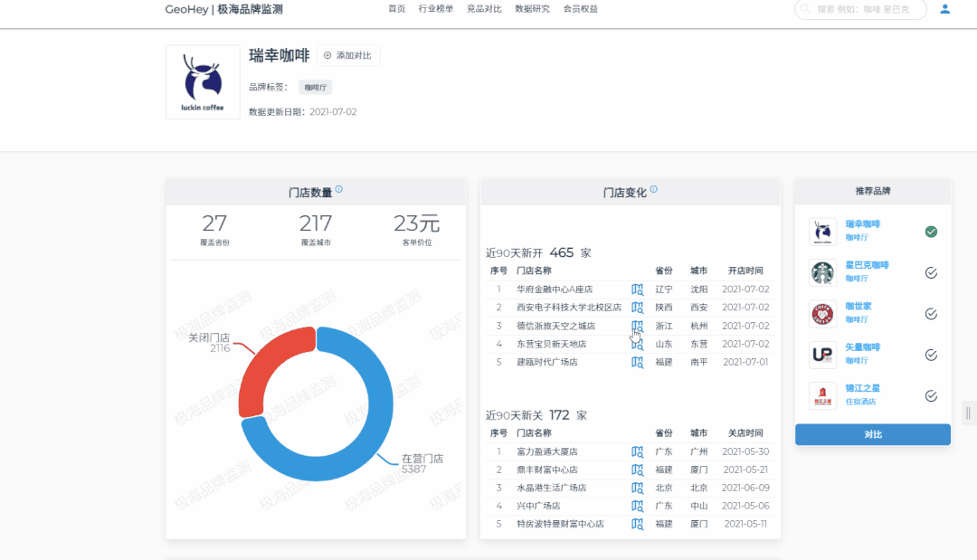Click the UP 矢量咖啡 logo

click(822, 355)
